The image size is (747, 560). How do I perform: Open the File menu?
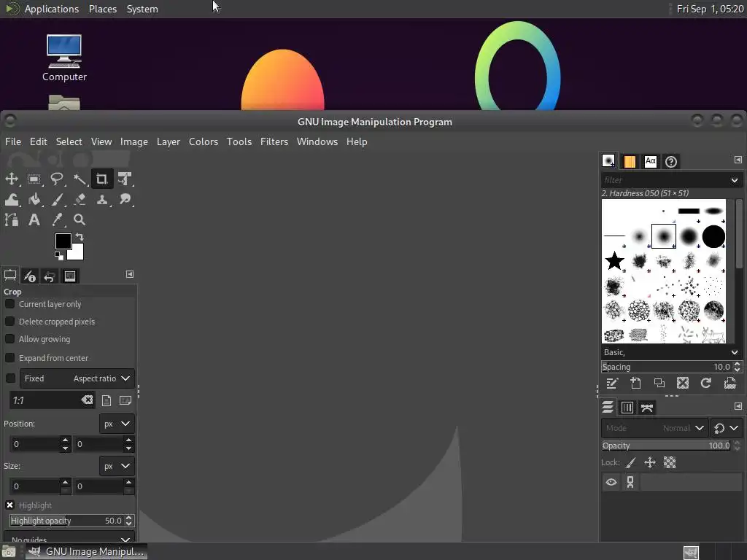13,141
